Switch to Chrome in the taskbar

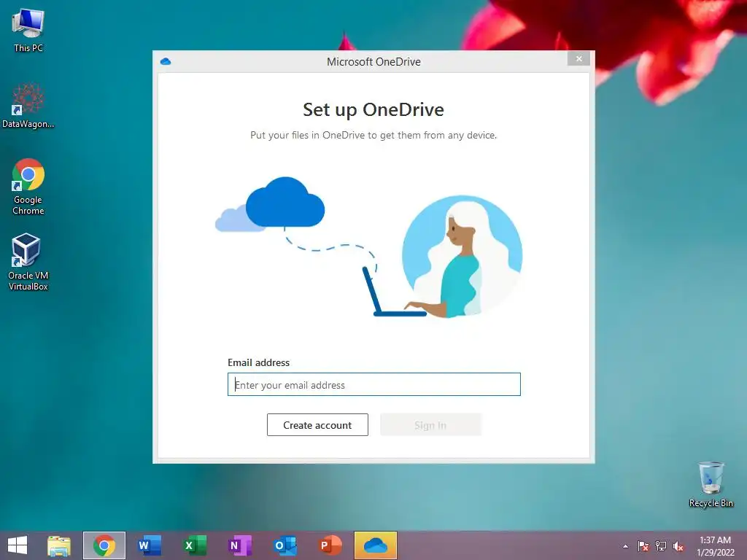[104, 545]
